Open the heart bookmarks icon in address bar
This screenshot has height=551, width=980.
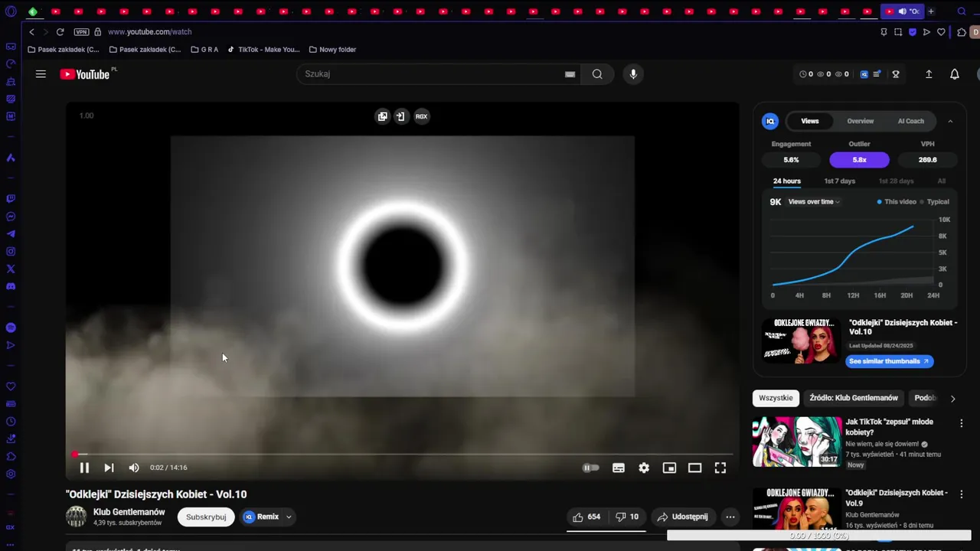[x=941, y=32]
